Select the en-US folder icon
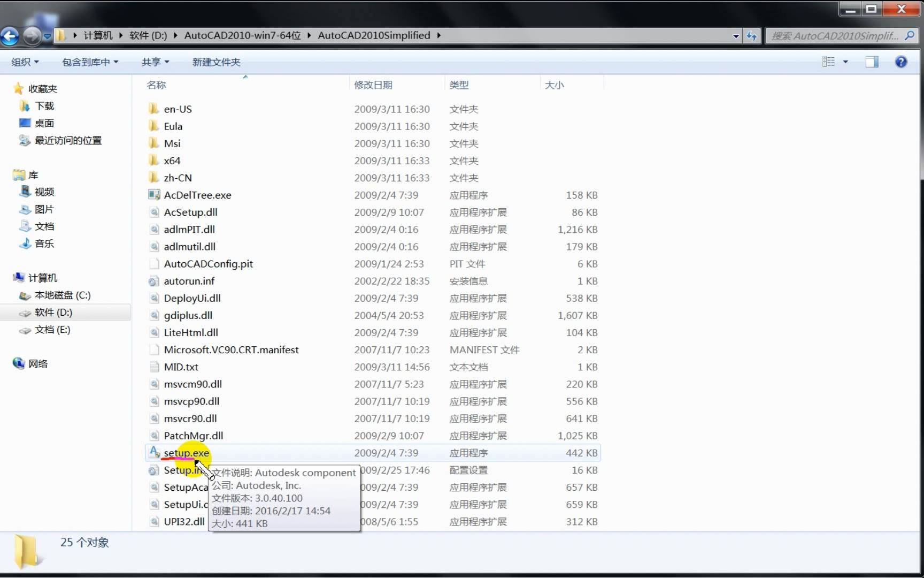The height and width of the screenshot is (578, 924). [154, 109]
